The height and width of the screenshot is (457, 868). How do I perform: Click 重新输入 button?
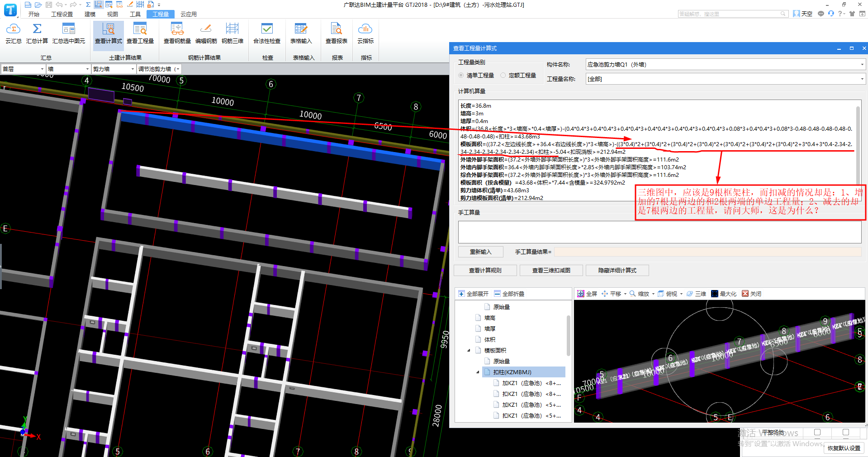tap(480, 252)
